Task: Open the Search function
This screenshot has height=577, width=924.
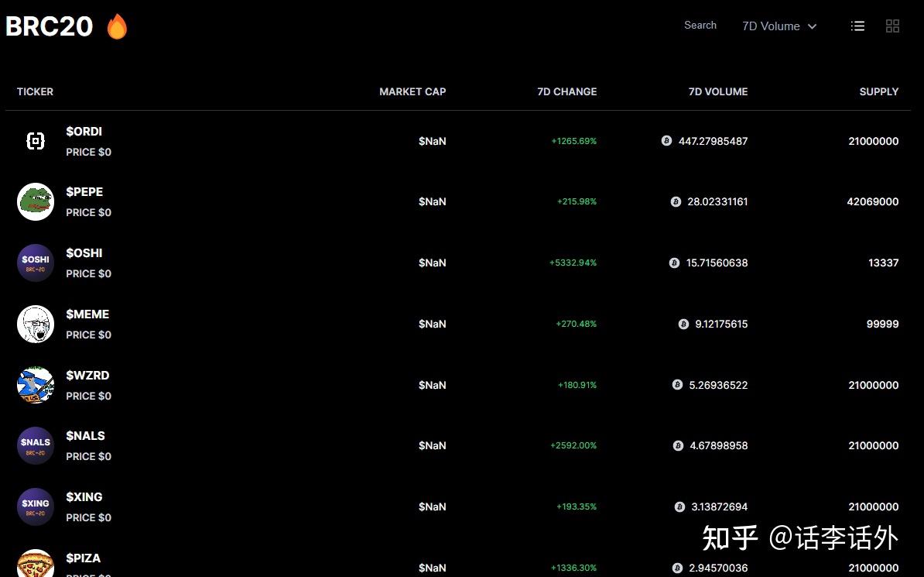Action: (x=700, y=25)
